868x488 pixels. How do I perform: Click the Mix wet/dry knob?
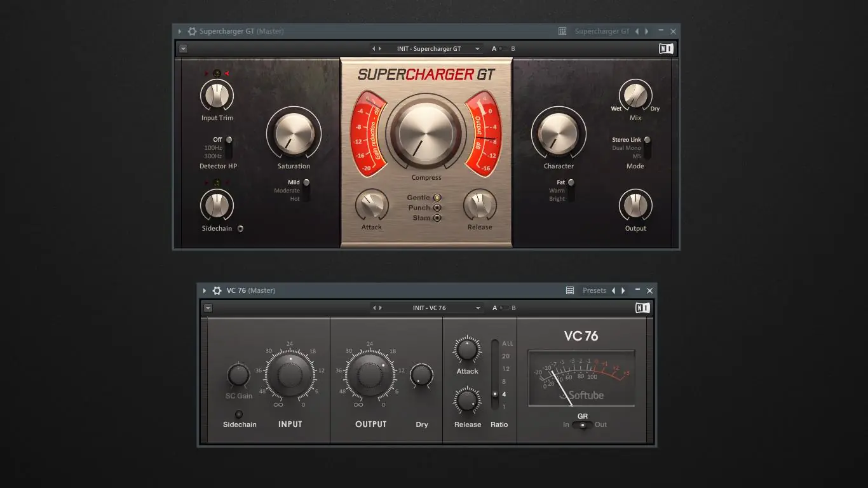(635, 96)
